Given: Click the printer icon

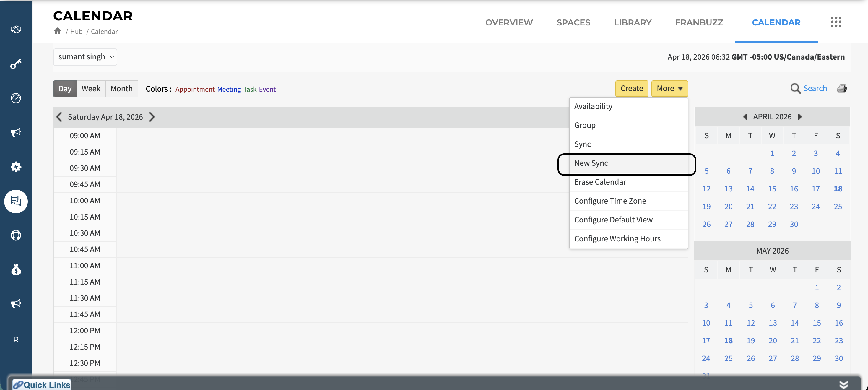Looking at the screenshot, I should coord(842,88).
